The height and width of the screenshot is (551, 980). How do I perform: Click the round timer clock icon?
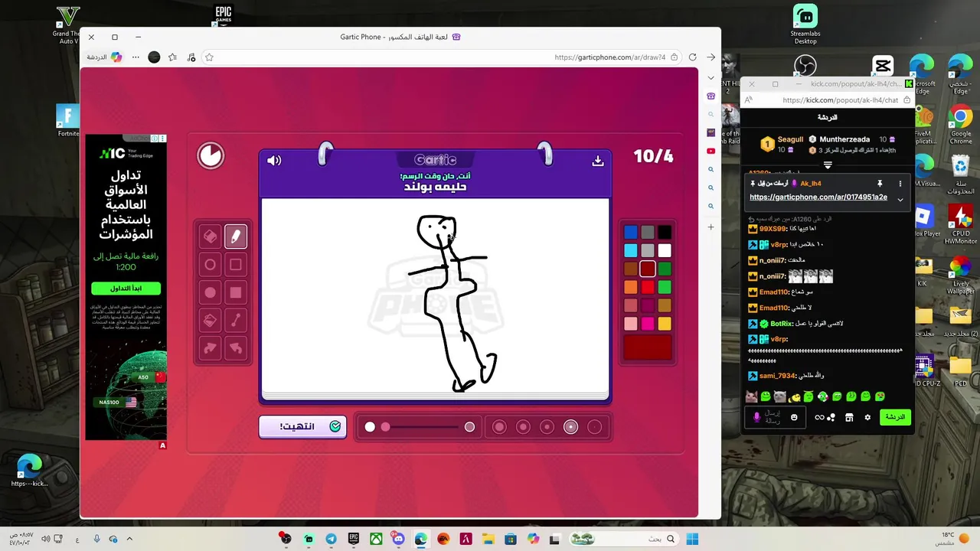click(211, 156)
